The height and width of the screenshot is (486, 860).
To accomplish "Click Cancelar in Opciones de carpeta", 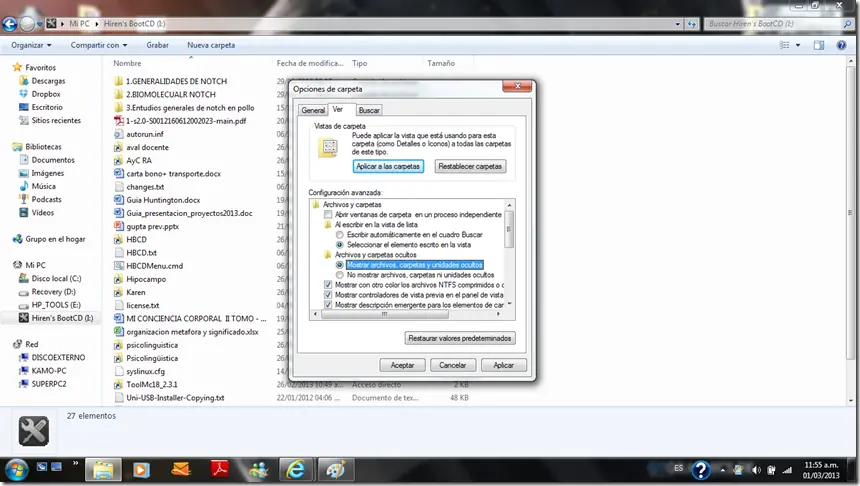I will point(452,365).
